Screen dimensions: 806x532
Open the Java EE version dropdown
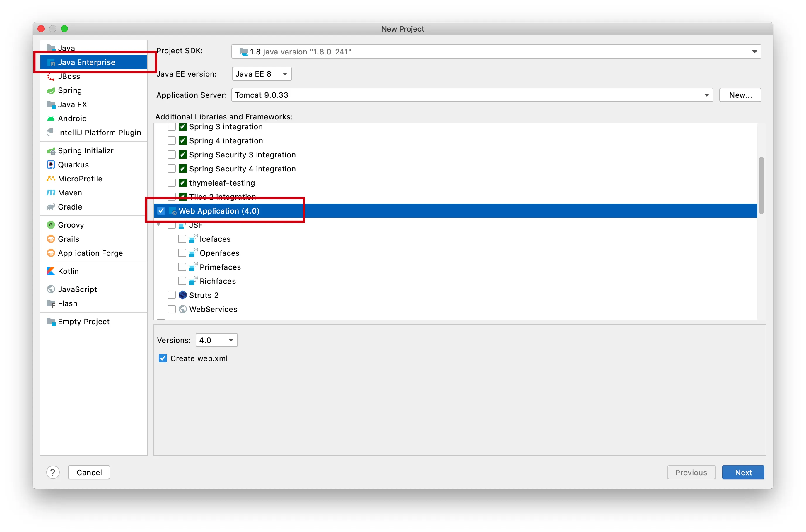262,74
